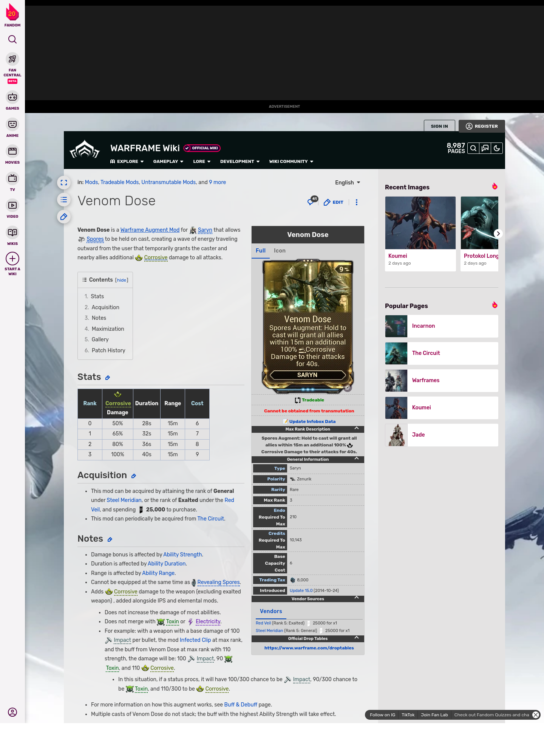544x756 pixels.
Task: Open the page more-actions three dots
Action: [357, 202]
